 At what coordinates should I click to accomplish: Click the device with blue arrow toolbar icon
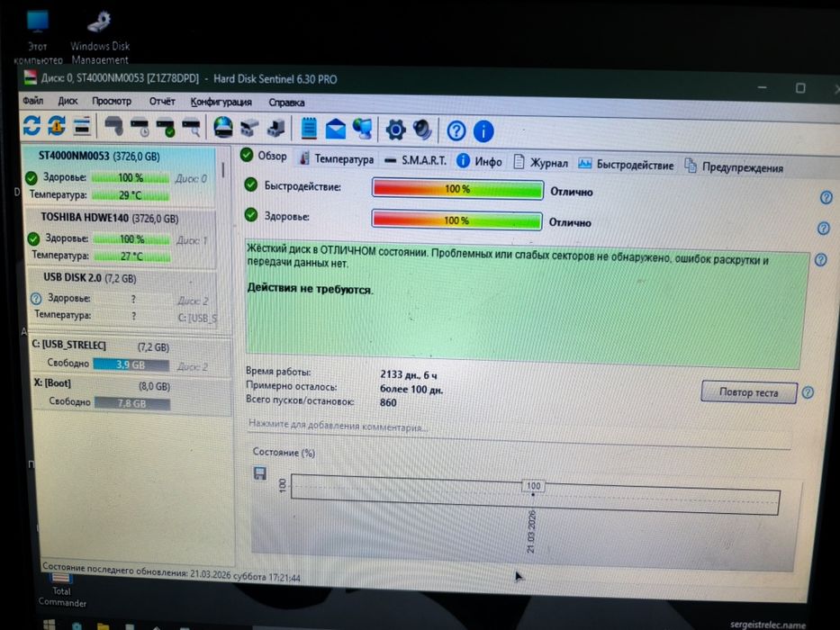pyautogui.click(x=275, y=129)
